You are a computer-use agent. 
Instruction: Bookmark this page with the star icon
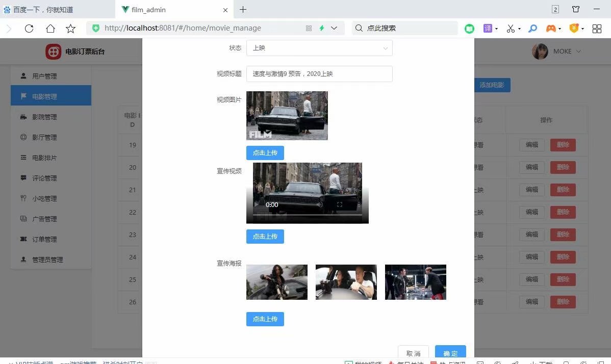pos(70,29)
